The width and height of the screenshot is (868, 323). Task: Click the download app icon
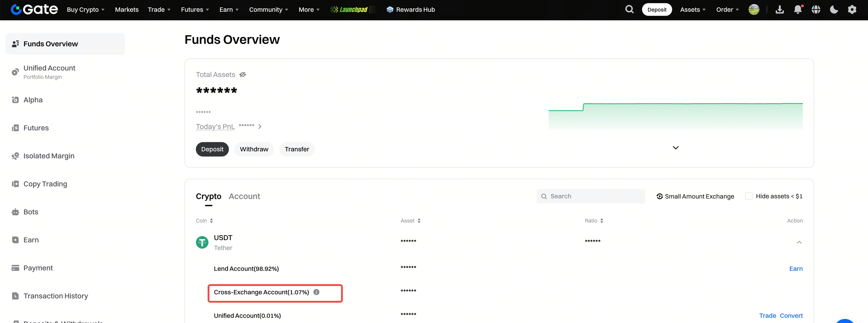pos(779,9)
